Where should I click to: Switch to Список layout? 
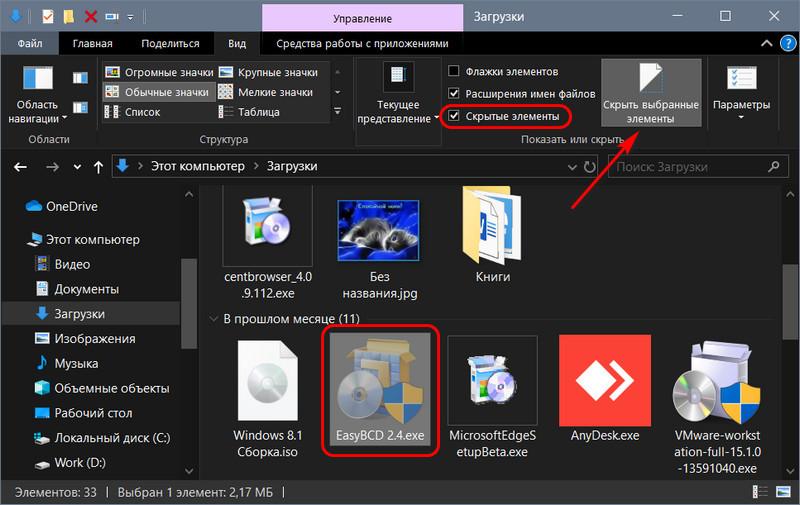(x=133, y=112)
